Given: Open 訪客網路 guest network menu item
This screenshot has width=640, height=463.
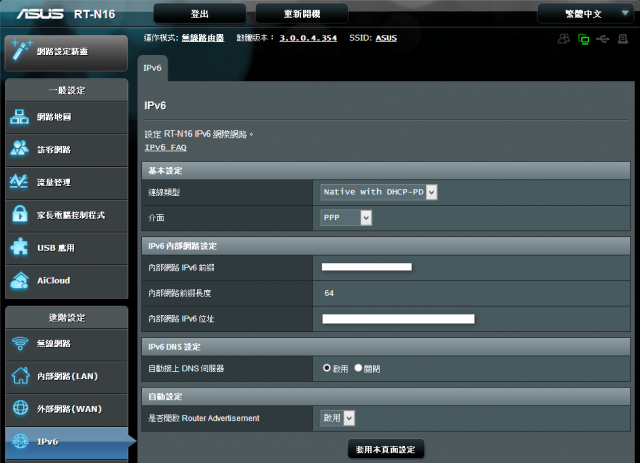Looking at the screenshot, I should pos(67,150).
